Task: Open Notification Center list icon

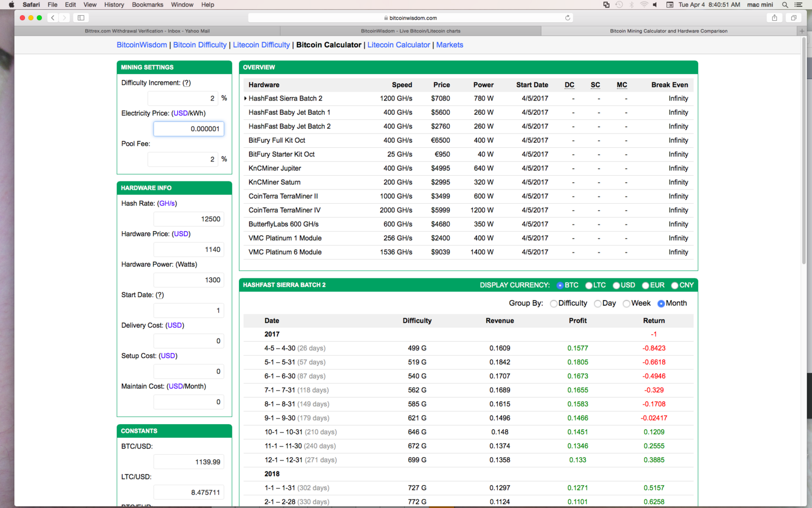Action: pyautogui.click(x=798, y=5)
